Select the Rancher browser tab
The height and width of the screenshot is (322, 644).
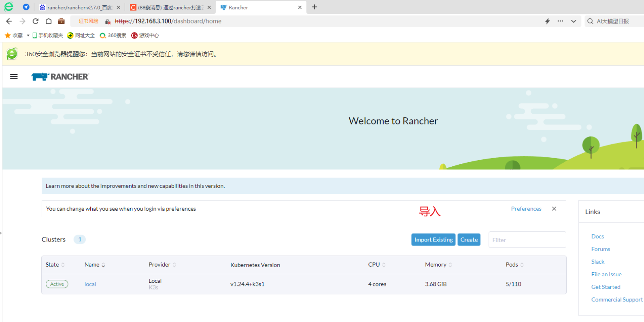click(x=261, y=7)
